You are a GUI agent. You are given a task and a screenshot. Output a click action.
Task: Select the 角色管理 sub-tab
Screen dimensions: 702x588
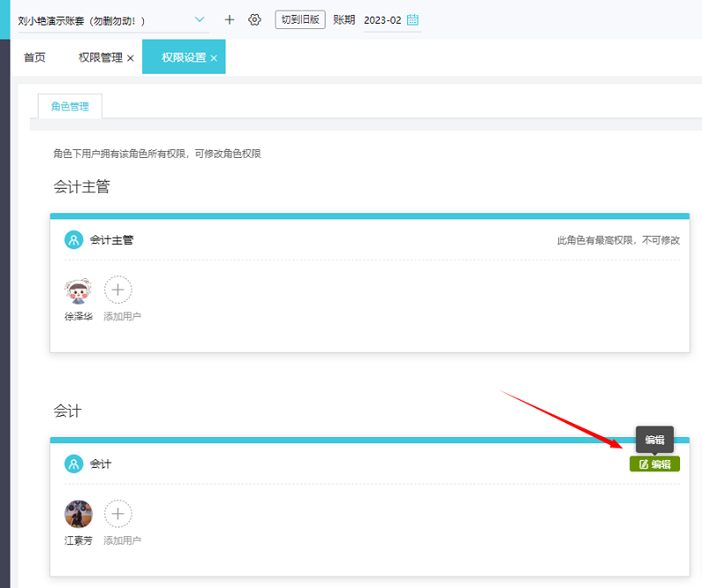tap(70, 106)
